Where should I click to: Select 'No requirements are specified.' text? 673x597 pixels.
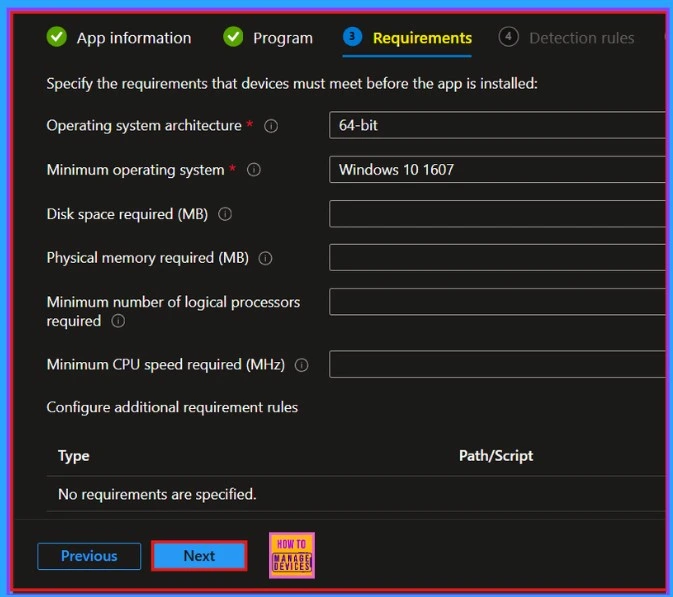point(157,494)
